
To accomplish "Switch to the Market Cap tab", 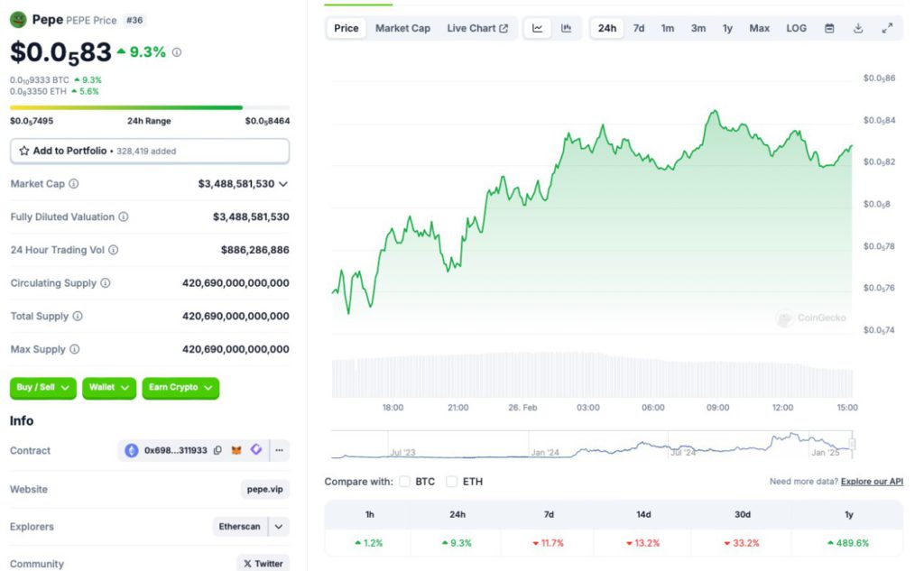I will [x=402, y=28].
